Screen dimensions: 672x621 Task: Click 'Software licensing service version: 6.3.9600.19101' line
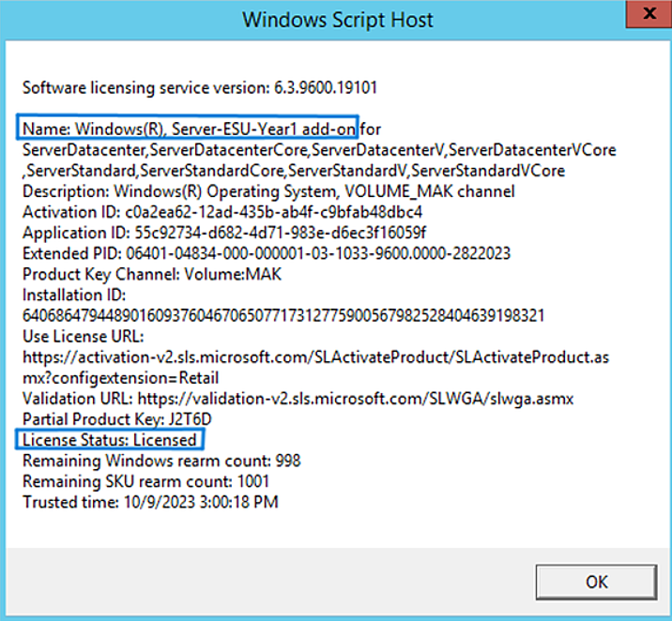200,88
